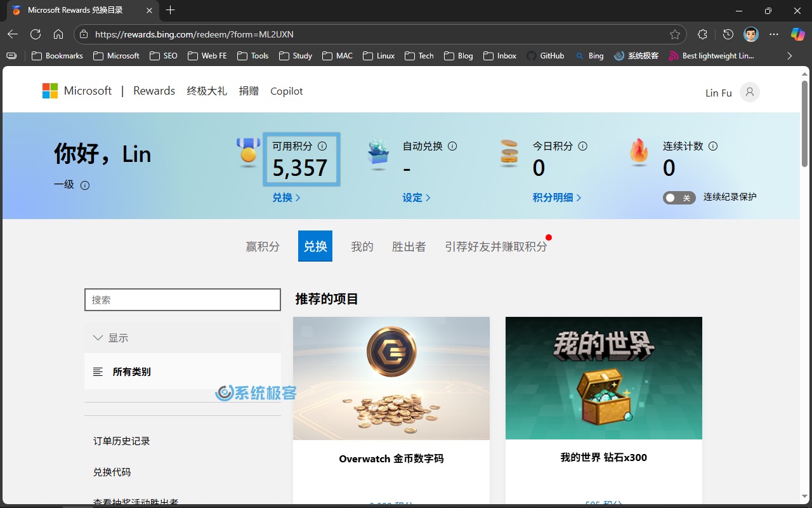Click the Lin Fu account name
This screenshot has width=812, height=508.
tap(719, 93)
